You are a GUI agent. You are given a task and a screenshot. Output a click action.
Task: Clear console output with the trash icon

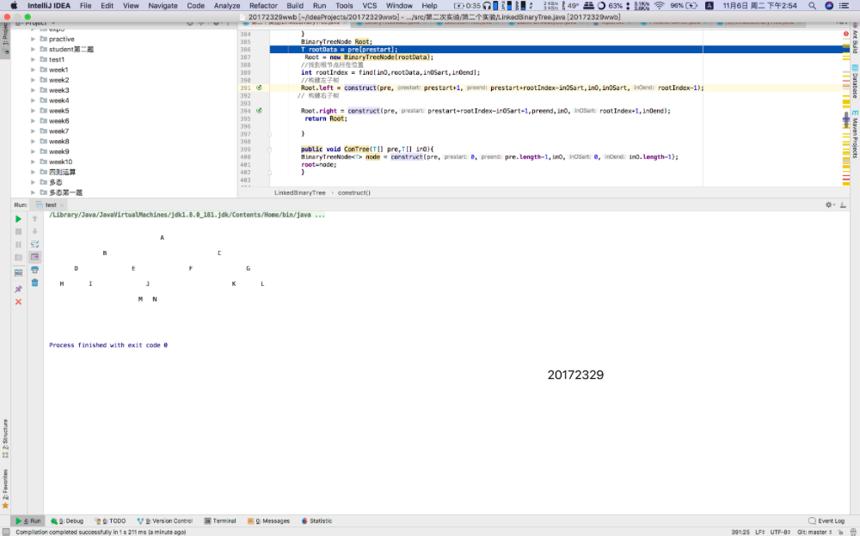(x=35, y=283)
